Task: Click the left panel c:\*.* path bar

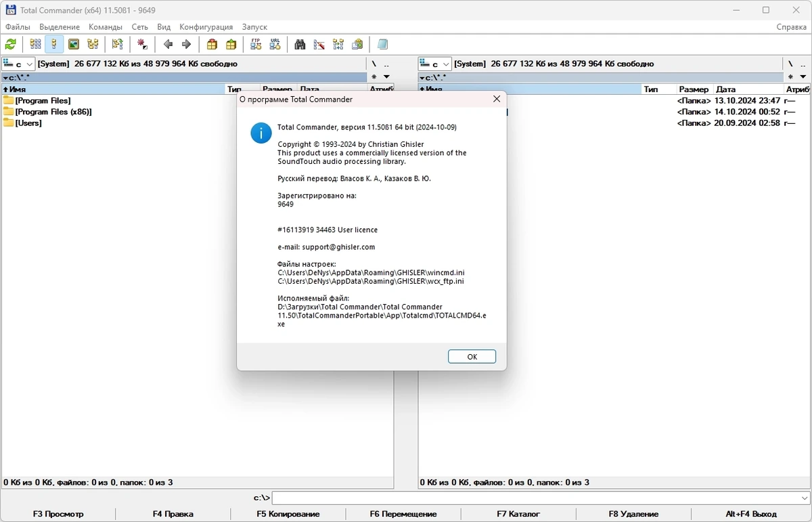Action: point(184,77)
